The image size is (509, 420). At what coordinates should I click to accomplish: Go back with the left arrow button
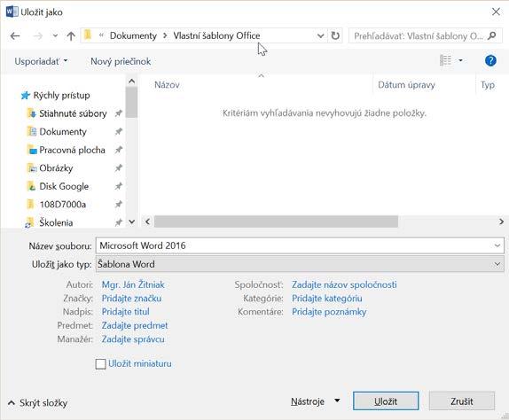15,35
